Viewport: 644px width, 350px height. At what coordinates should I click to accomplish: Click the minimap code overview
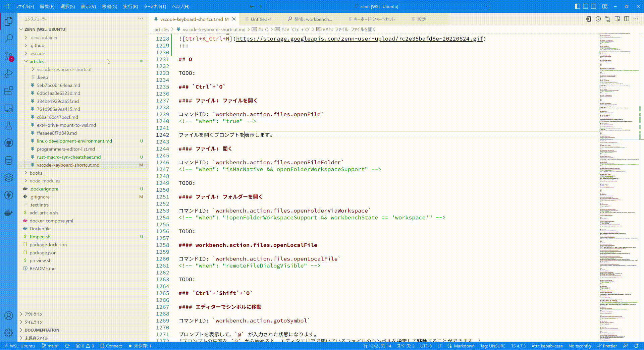[x=619, y=188]
